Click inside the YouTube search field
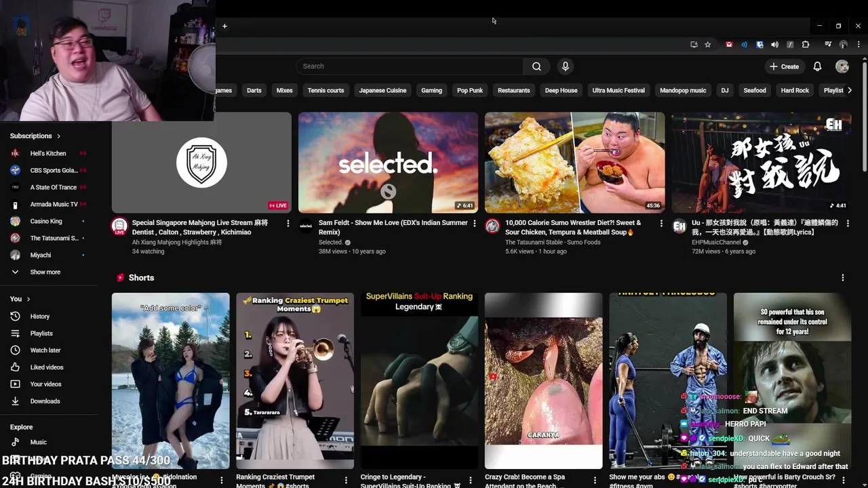Viewport: 868px width, 488px height. 409,66
